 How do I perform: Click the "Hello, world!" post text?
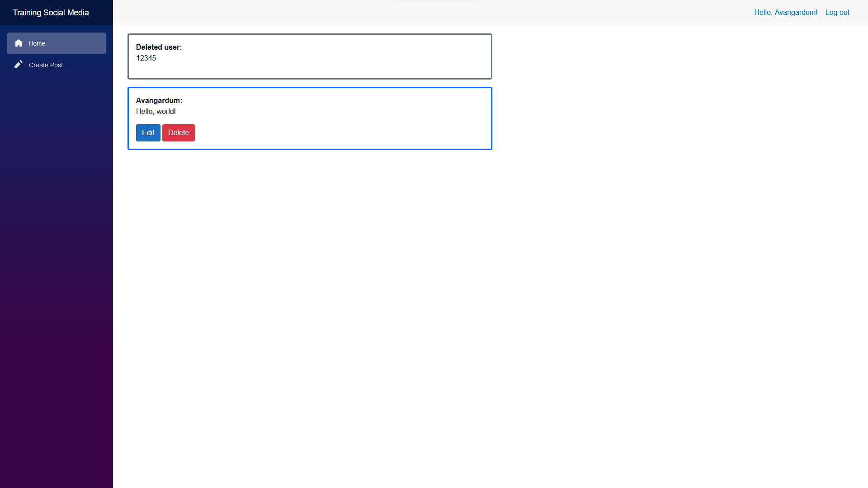coord(156,111)
